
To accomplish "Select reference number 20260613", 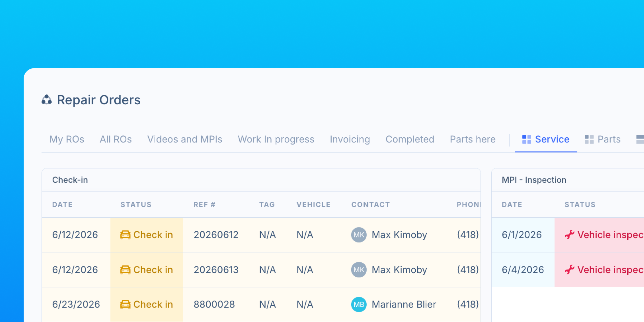I will (216, 270).
